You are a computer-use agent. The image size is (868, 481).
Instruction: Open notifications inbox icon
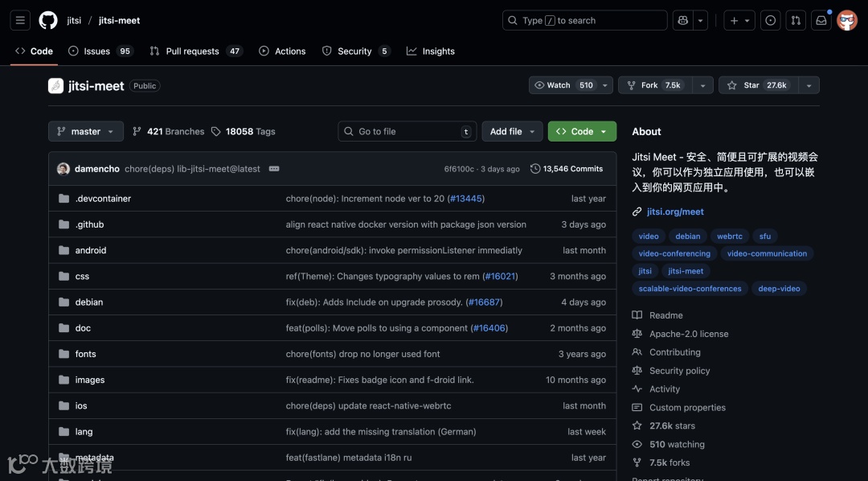click(x=821, y=20)
